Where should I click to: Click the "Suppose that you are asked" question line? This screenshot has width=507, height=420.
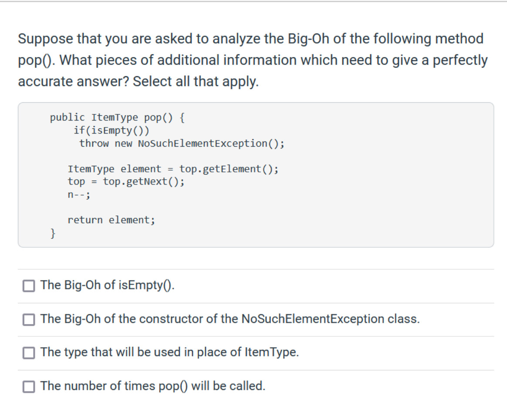pyautogui.click(x=250, y=39)
